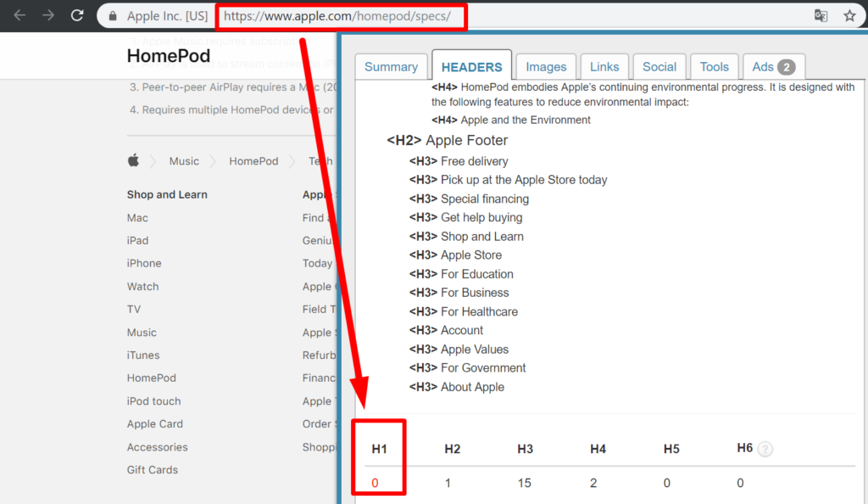This screenshot has width=868, height=504.
Task: Click Music in the breadcrumb trail
Action: (184, 160)
